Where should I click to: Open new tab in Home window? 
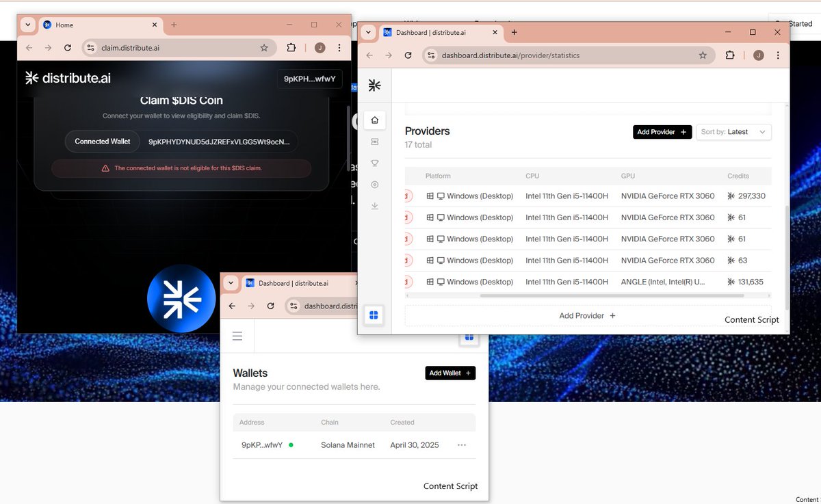point(174,25)
